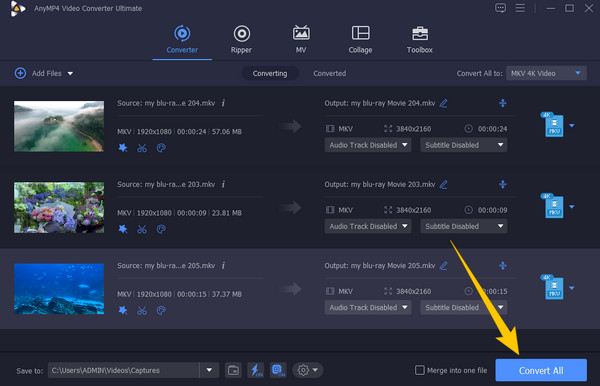Expand format arrow beside Movie 205 icon
This screenshot has height=386, width=600.
(x=572, y=288)
